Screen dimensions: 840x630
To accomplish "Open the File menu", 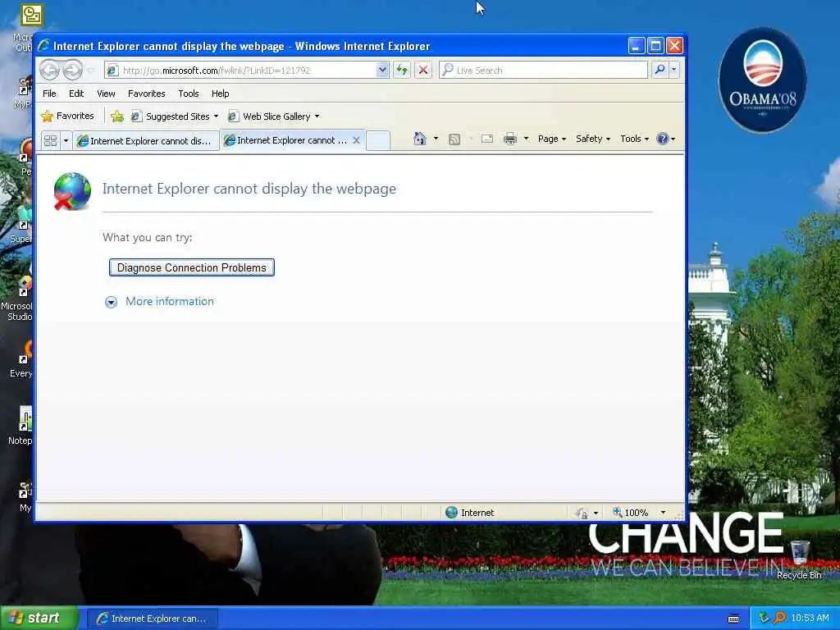I will [49, 94].
